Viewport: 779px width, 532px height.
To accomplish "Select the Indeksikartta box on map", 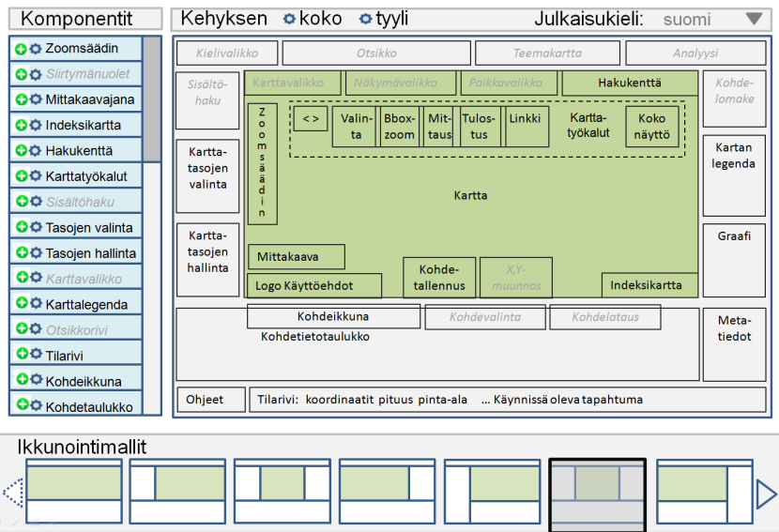I will tap(649, 285).
